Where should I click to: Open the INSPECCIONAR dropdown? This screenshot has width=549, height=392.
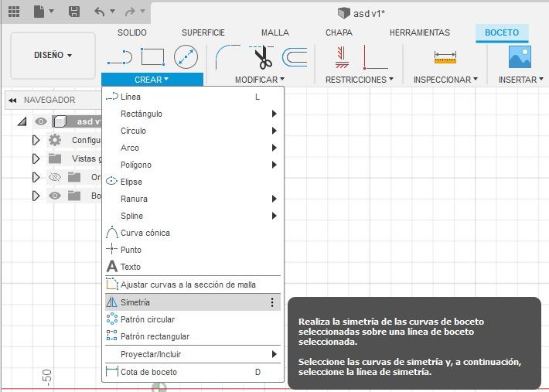[x=445, y=80]
